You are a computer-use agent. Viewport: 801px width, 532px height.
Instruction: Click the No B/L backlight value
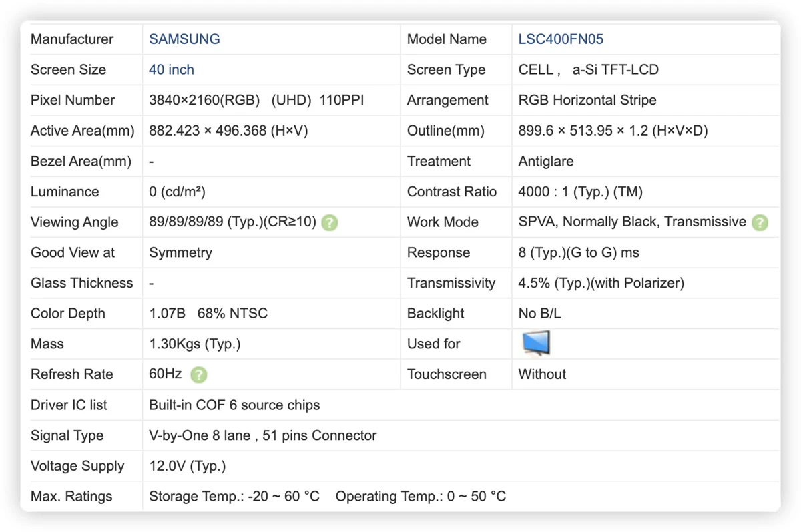[x=539, y=314]
